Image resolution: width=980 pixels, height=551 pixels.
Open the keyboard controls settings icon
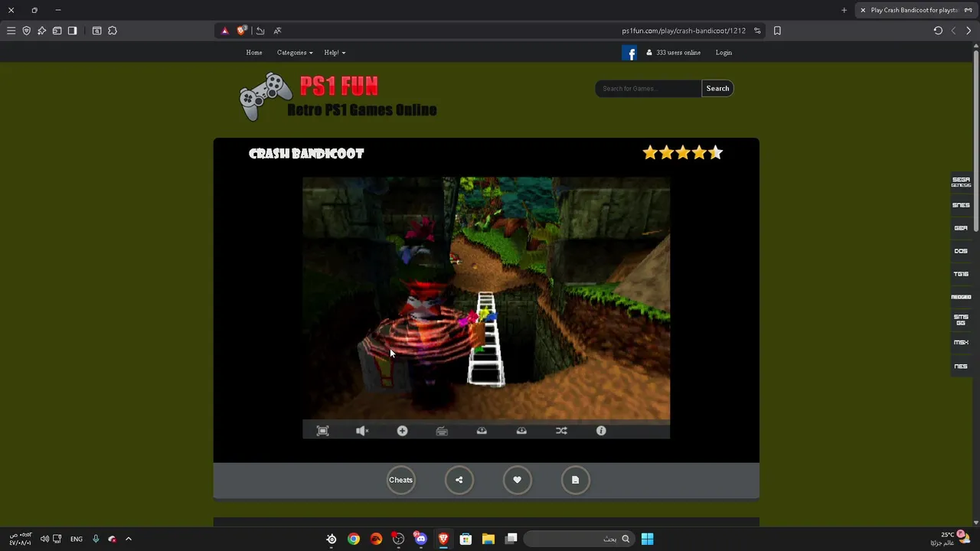pyautogui.click(x=442, y=431)
